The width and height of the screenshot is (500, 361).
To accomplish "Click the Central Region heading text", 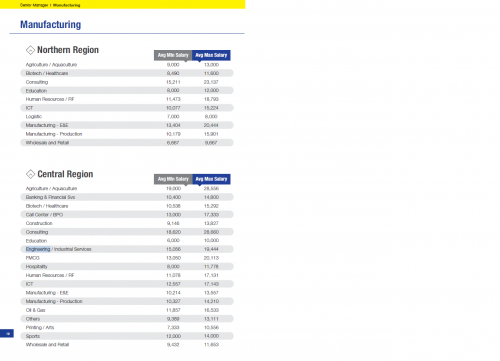I will [x=65, y=174].
